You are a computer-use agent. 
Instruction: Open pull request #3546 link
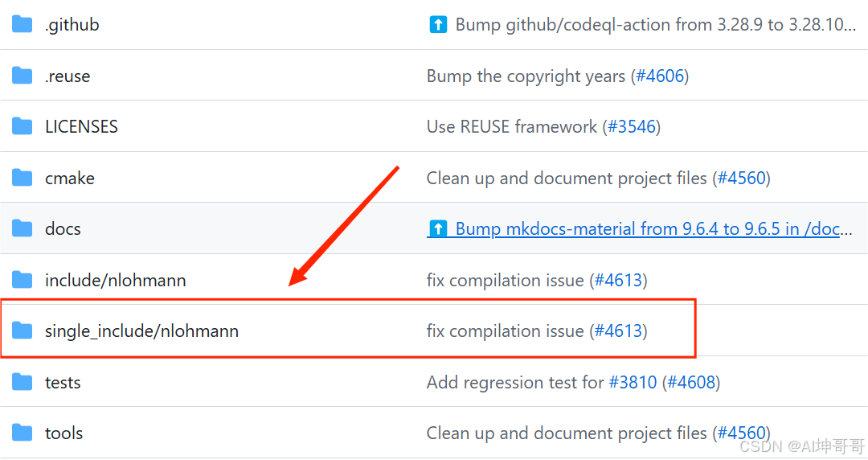tap(632, 127)
